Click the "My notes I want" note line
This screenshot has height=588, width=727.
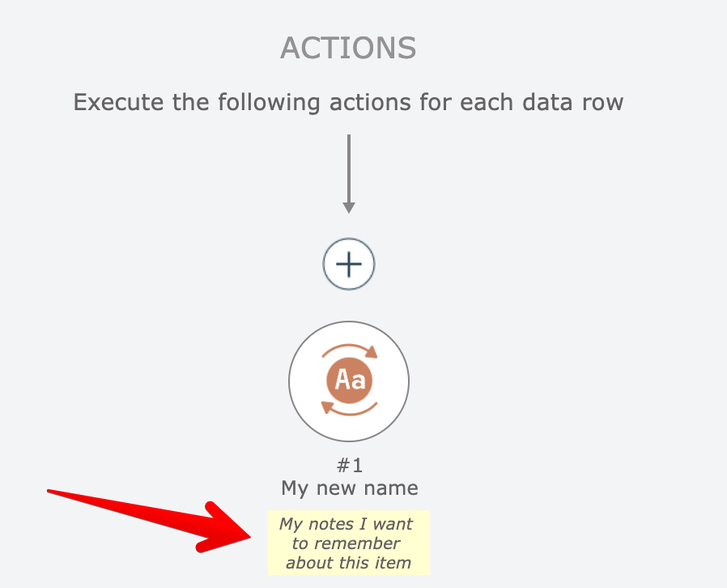[x=346, y=524]
